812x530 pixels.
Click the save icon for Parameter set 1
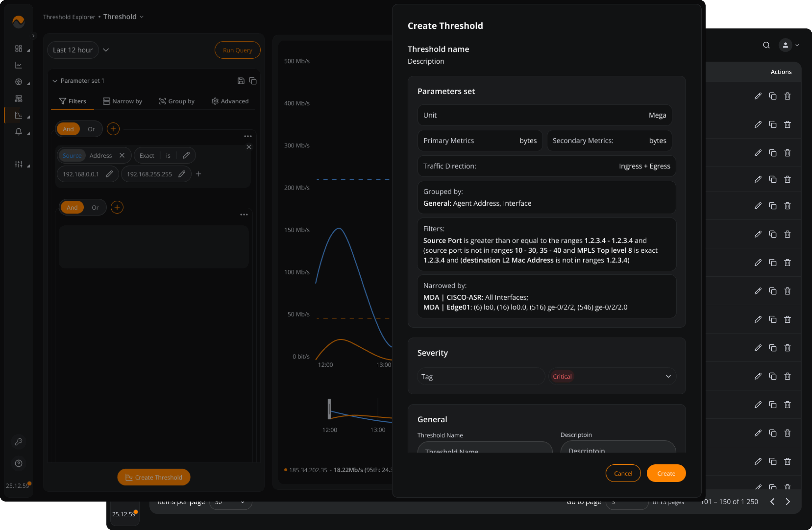[241, 81]
